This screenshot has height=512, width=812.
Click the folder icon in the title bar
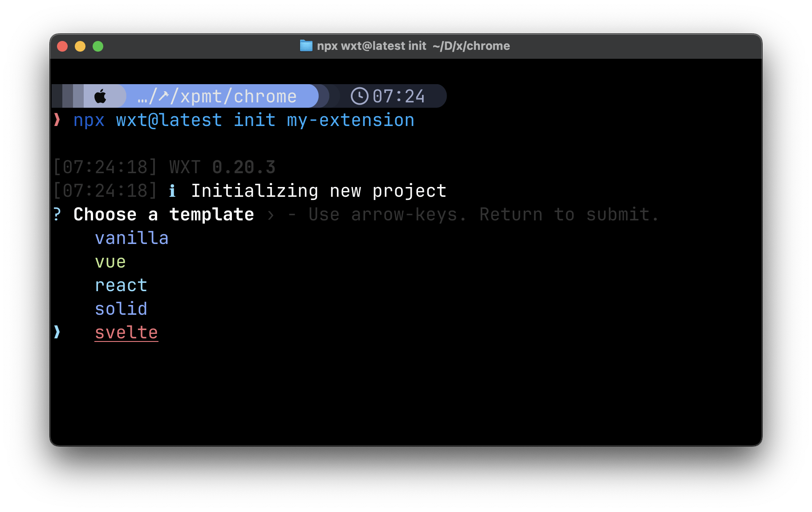(306, 46)
